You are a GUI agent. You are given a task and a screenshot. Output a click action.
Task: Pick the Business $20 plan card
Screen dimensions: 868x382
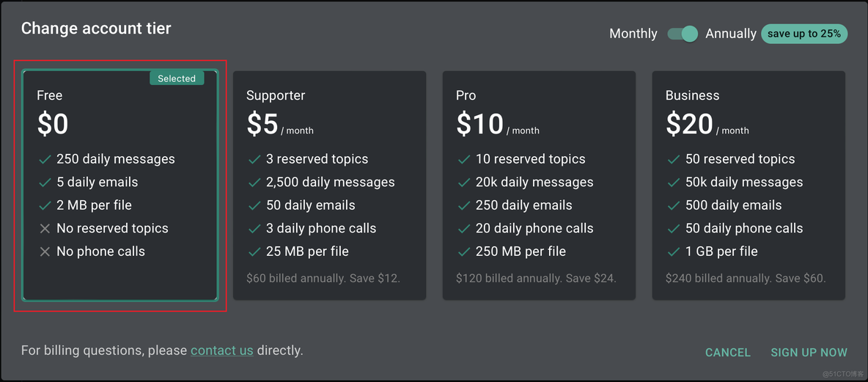[749, 185]
